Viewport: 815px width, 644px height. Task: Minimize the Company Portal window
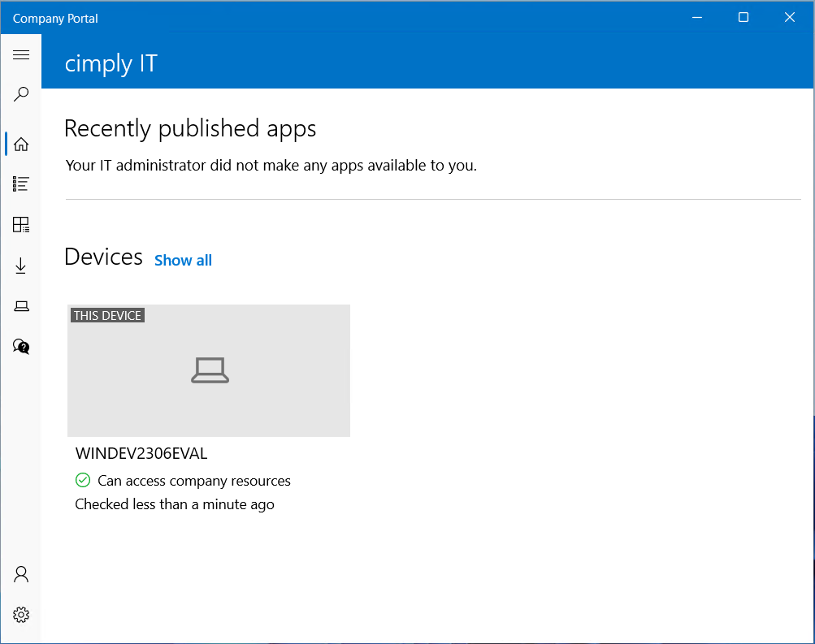697,17
